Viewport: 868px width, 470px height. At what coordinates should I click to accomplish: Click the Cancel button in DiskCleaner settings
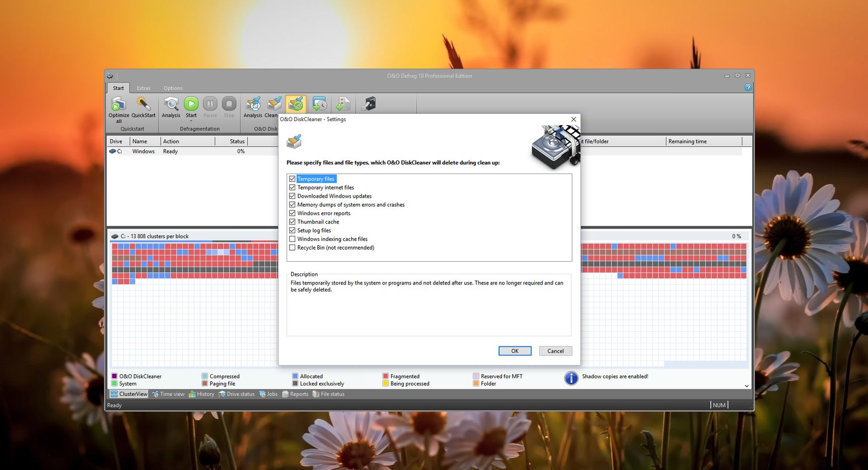click(556, 351)
